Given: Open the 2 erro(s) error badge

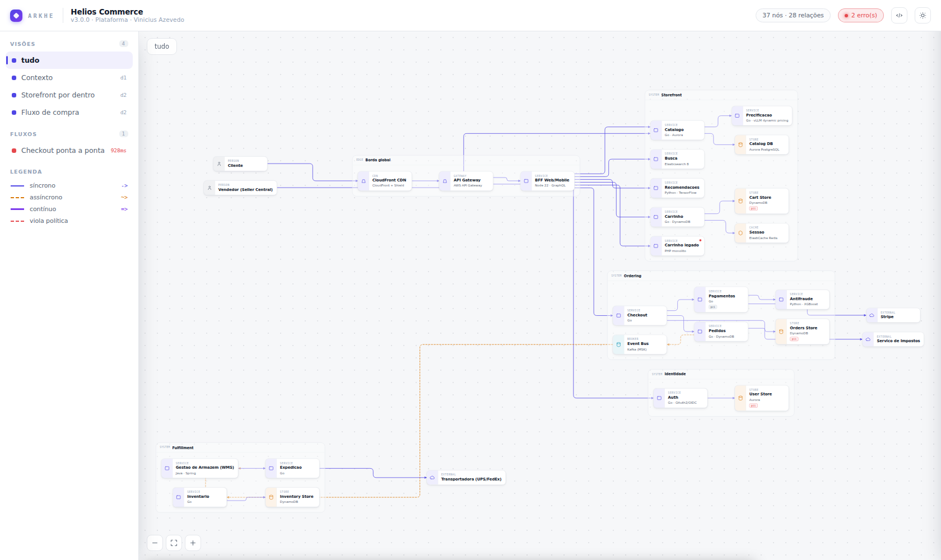Looking at the screenshot, I should [x=860, y=16].
